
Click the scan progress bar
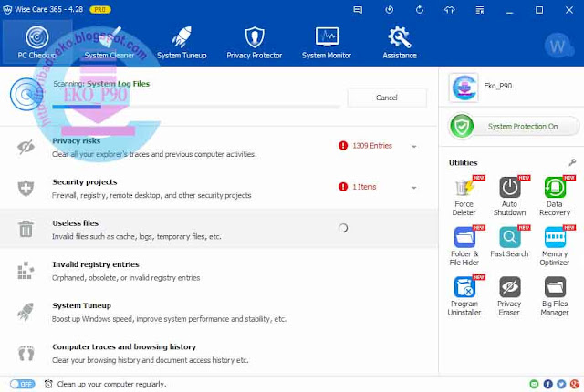pyautogui.click(x=196, y=107)
